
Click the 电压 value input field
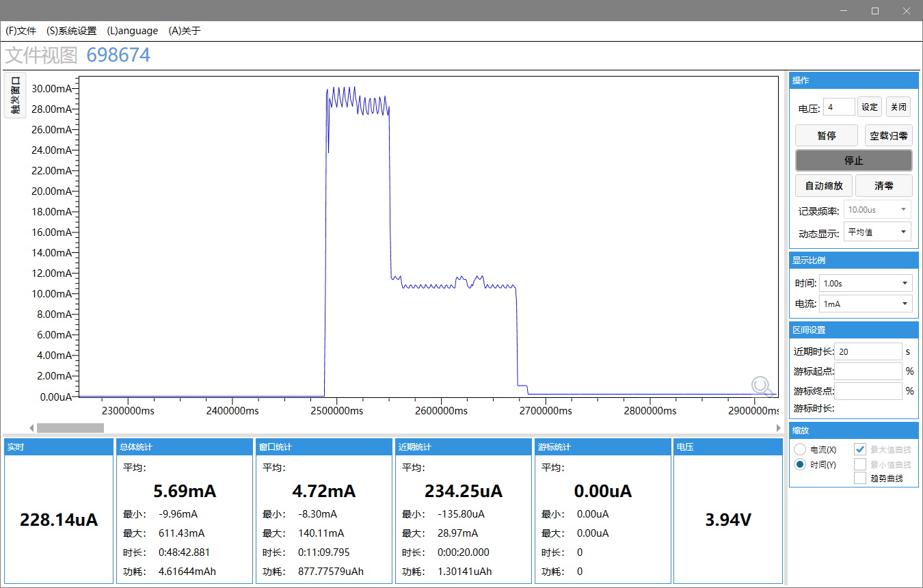[x=839, y=107]
